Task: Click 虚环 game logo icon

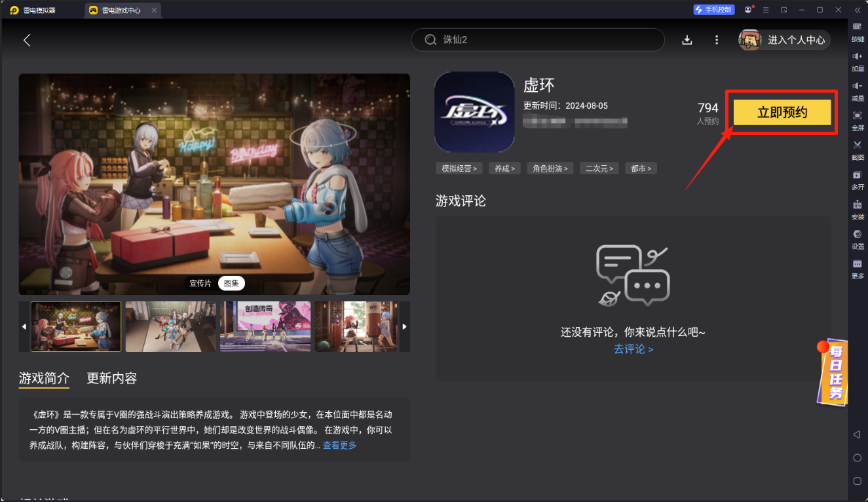Action: (474, 112)
